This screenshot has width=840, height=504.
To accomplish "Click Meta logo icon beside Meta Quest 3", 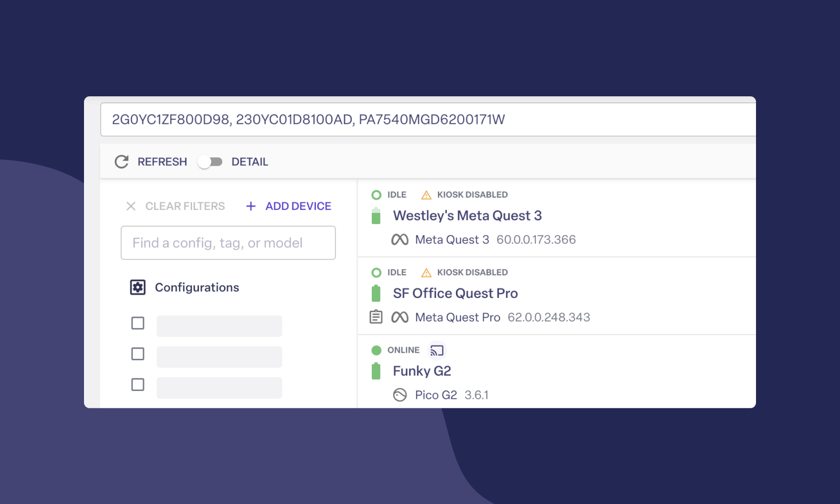I will (400, 240).
